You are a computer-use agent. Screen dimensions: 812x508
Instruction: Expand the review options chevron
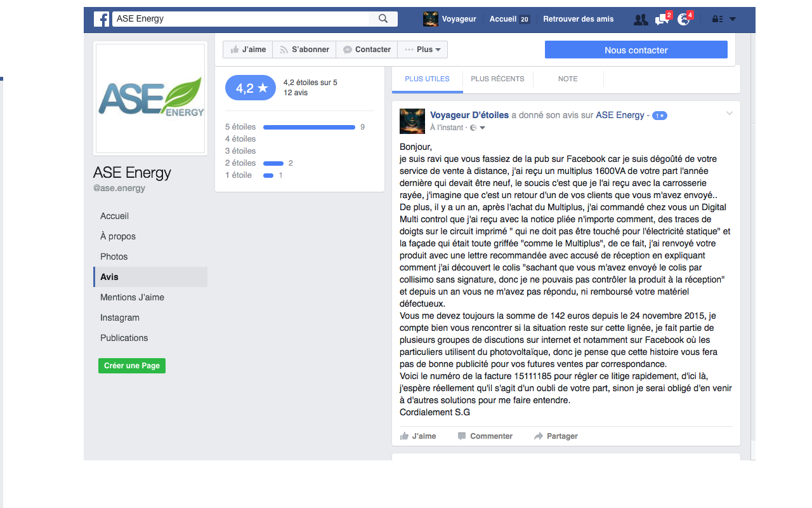[730, 114]
